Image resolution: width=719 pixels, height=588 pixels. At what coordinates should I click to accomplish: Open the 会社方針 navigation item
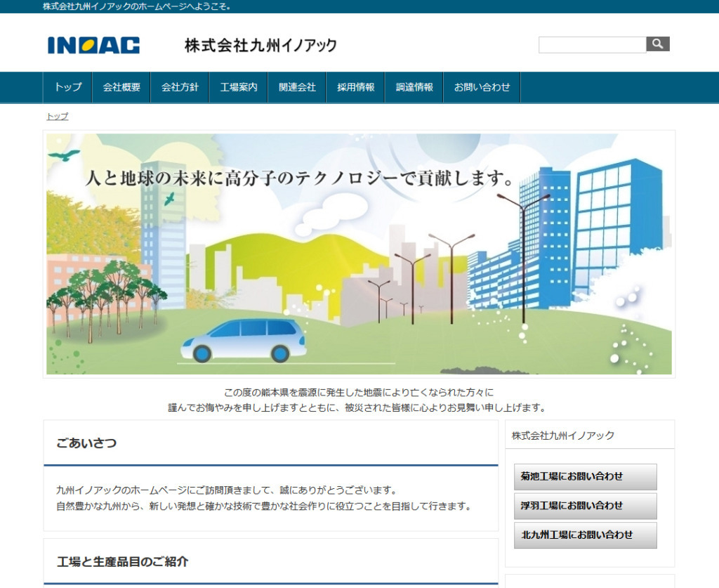180,87
